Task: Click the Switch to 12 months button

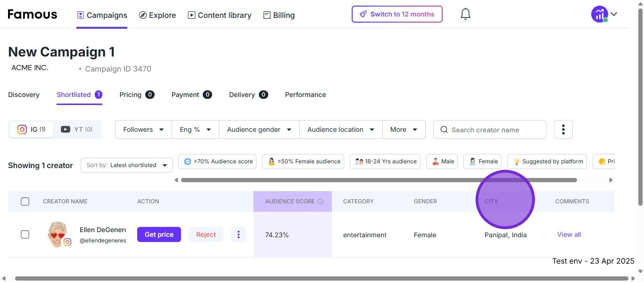Action: (x=397, y=14)
